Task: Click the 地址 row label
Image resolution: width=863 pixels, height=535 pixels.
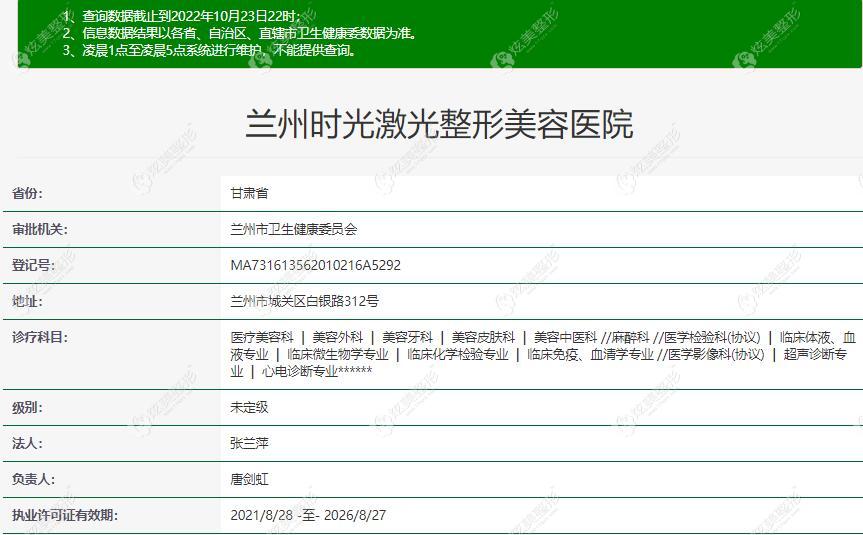Action: click(27, 301)
